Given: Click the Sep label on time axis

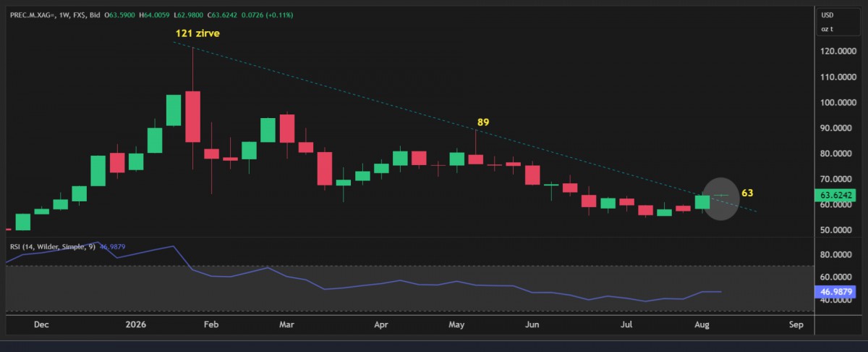Looking at the screenshot, I should point(797,325).
